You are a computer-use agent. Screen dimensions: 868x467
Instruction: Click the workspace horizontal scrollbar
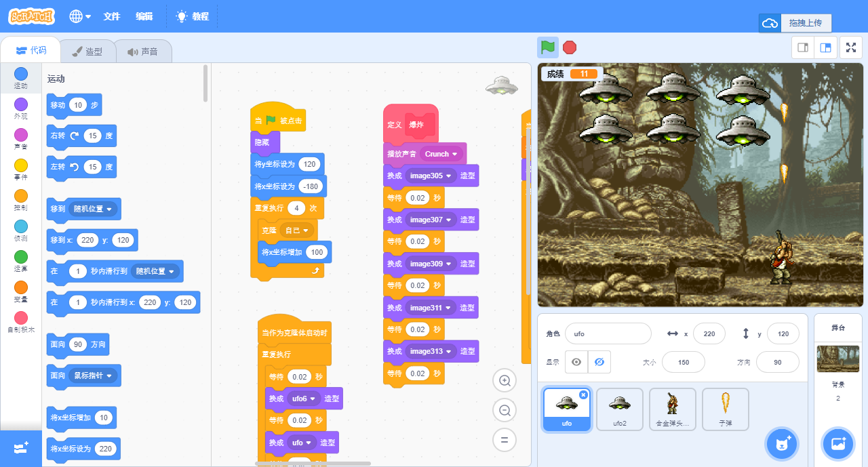pos(313,464)
